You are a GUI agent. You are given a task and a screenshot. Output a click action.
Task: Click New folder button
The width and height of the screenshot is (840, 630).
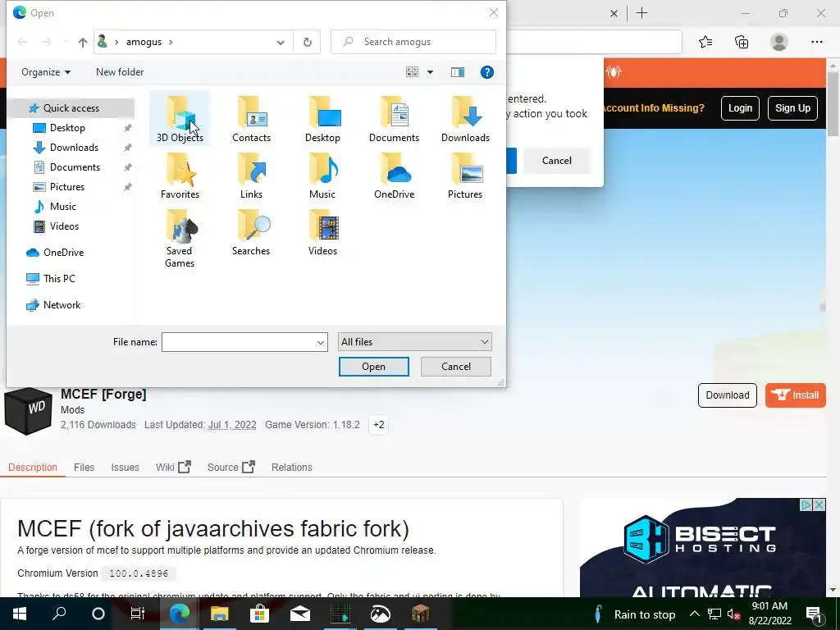(120, 72)
